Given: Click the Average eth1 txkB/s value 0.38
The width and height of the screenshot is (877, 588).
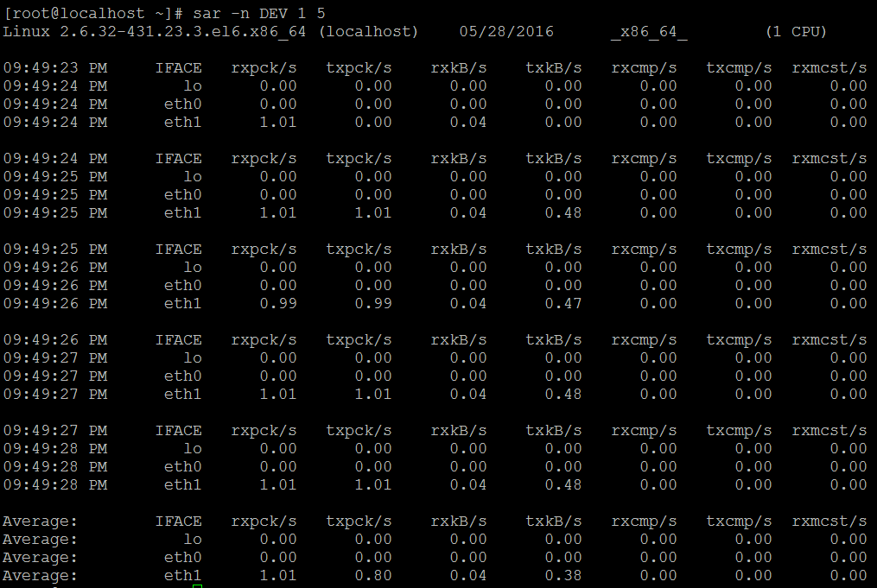Looking at the screenshot, I should tap(563, 576).
